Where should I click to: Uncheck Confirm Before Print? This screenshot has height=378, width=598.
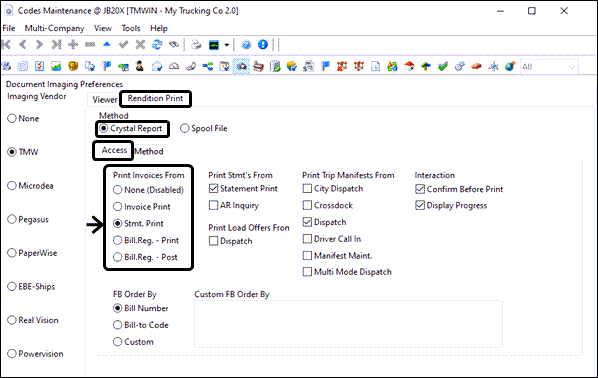coord(420,189)
